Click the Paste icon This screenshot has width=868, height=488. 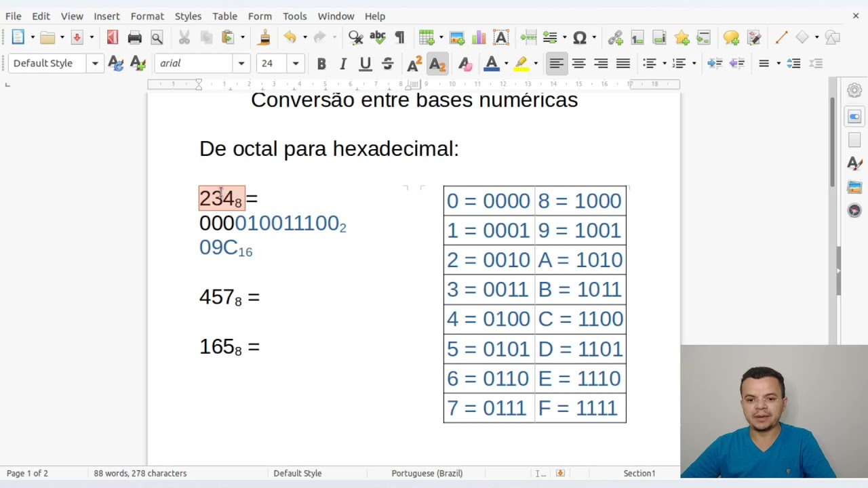(x=228, y=37)
